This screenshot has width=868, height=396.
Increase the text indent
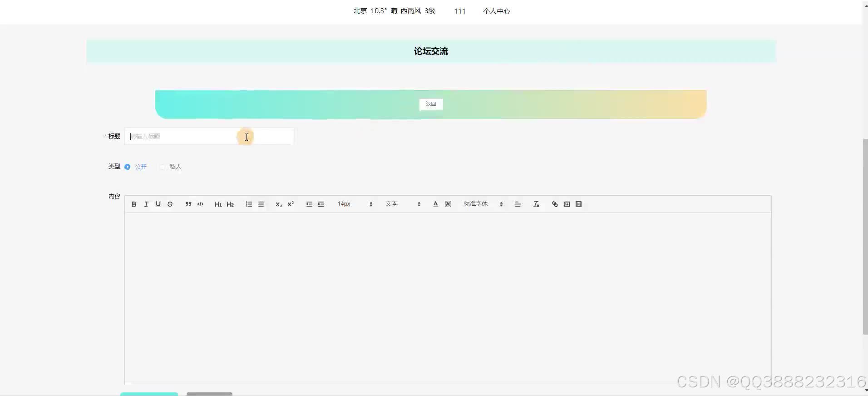point(321,204)
